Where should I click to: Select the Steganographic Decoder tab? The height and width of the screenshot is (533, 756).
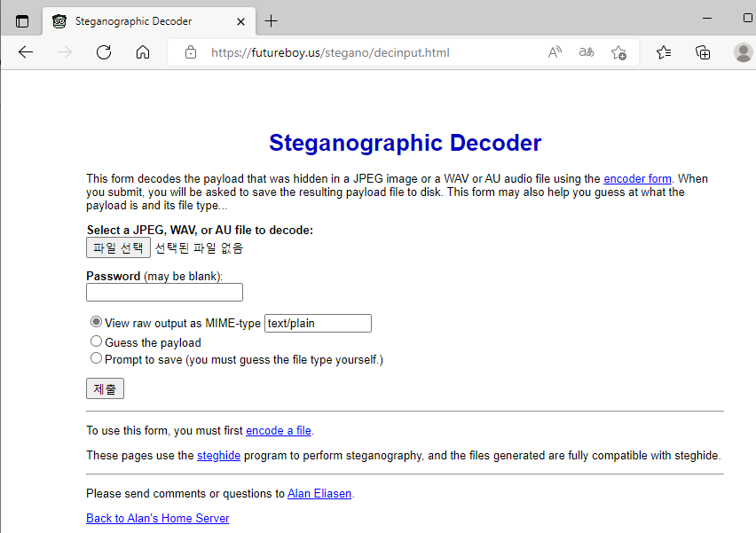click(x=149, y=21)
